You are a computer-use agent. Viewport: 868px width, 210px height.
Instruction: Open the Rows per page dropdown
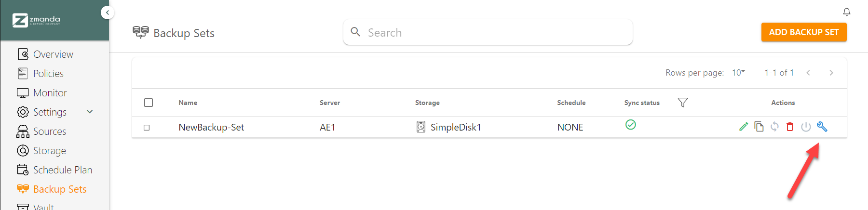[x=738, y=73]
